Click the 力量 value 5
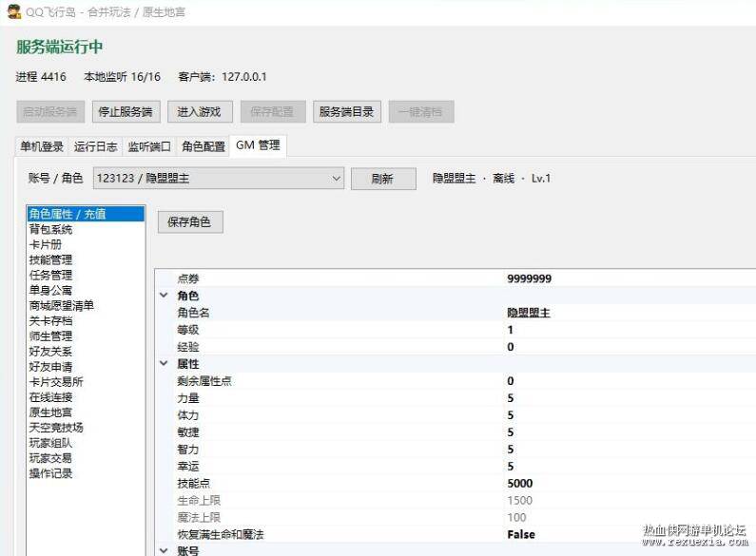 [x=510, y=398]
